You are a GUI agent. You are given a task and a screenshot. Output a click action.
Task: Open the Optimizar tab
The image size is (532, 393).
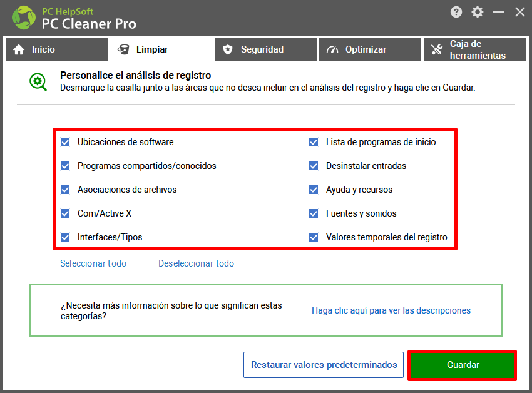pyautogui.click(x=370, y=49)
